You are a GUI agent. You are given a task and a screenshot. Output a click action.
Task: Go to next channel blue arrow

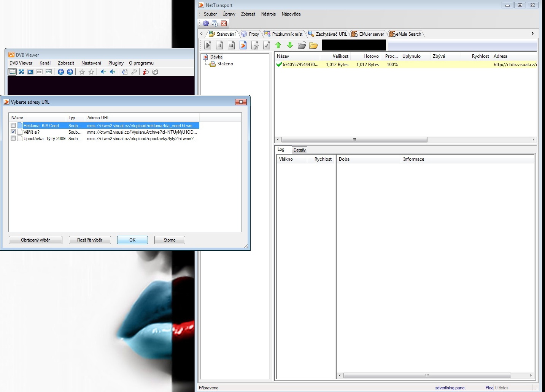(x=70, y=72)
